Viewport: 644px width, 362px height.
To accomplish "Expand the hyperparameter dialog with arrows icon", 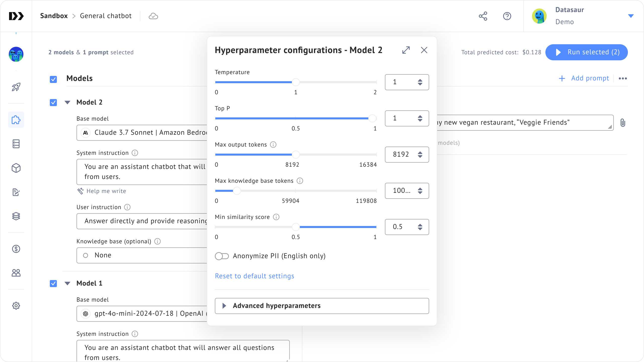I will (x=406, y=50).
